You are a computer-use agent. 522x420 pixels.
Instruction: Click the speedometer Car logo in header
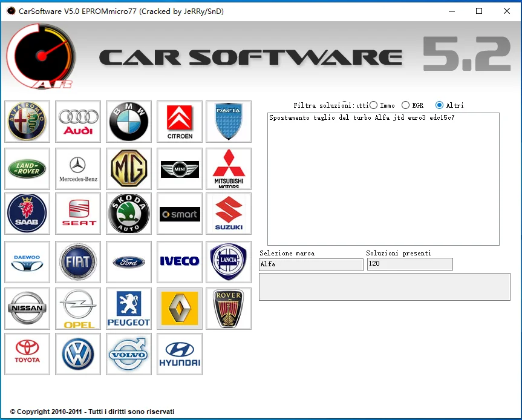[41, 56]
